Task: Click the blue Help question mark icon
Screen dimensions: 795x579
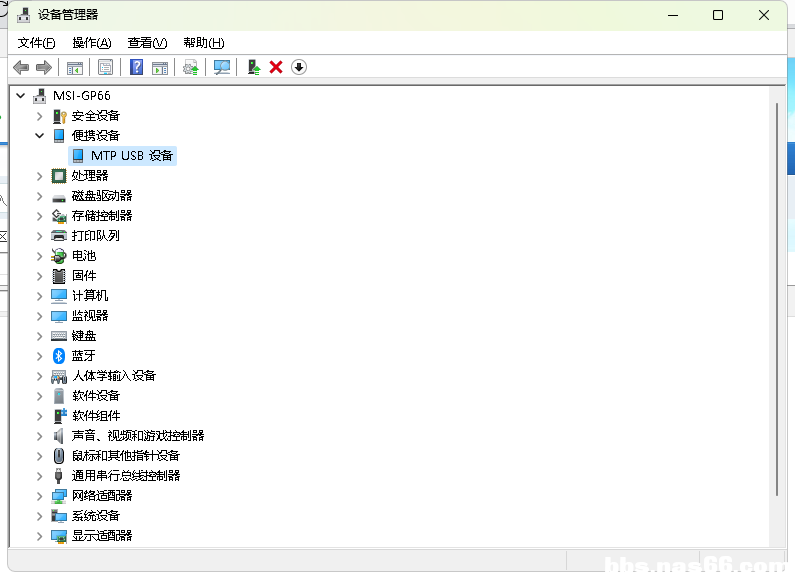Action: point(137,67)
